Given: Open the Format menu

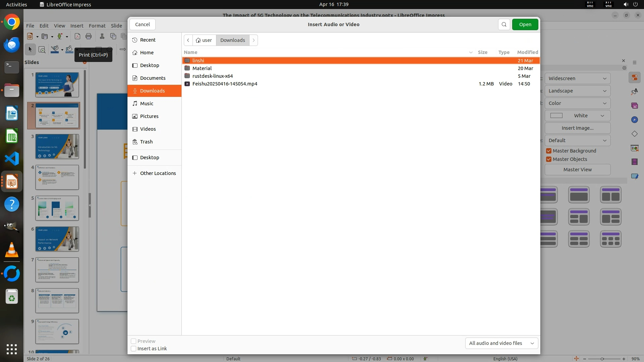Looking at the screenshot, I should click(97, 26).
